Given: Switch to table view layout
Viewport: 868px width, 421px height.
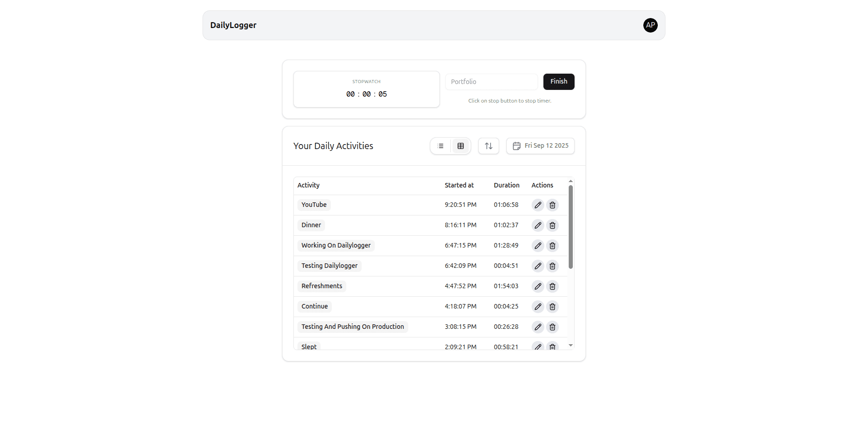Looking at the screenshot, I should pos(460,146).
